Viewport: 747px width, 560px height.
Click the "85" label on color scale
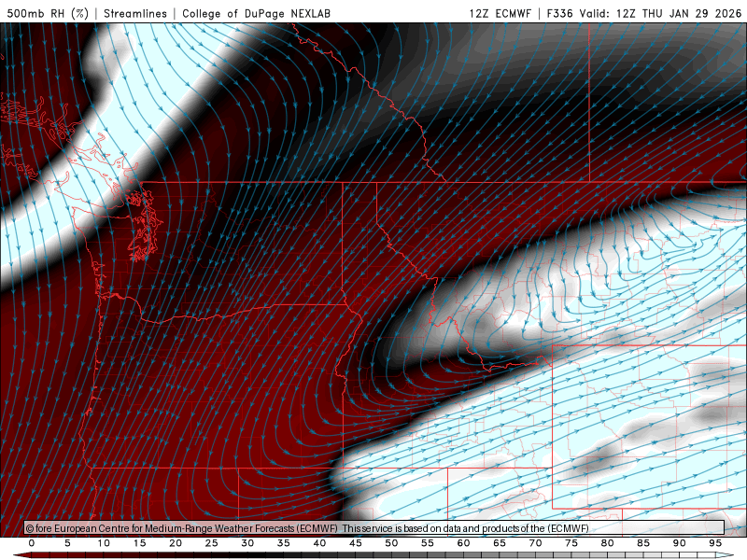coord(643,543)
